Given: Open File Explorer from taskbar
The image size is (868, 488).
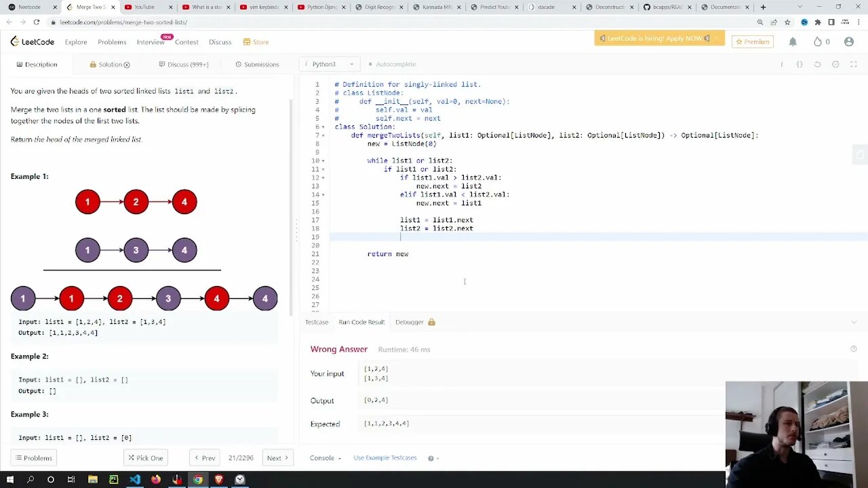Looking at the screenshot, I should tap(92, 480).
